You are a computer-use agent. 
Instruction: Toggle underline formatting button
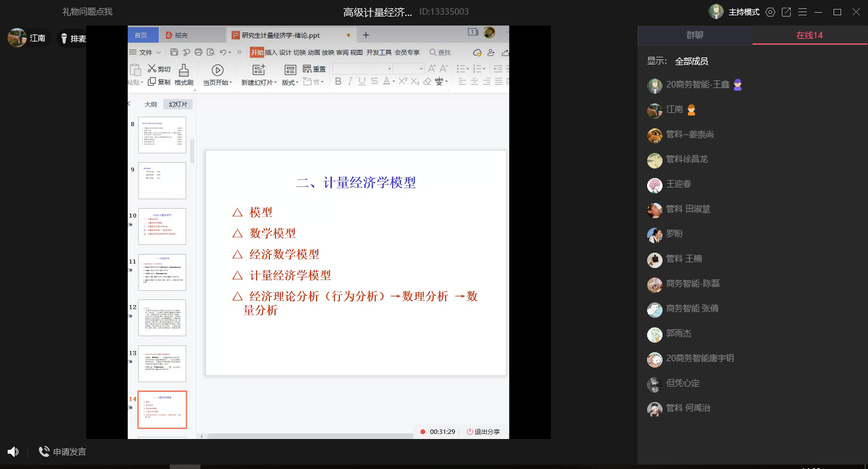(362, 82)
